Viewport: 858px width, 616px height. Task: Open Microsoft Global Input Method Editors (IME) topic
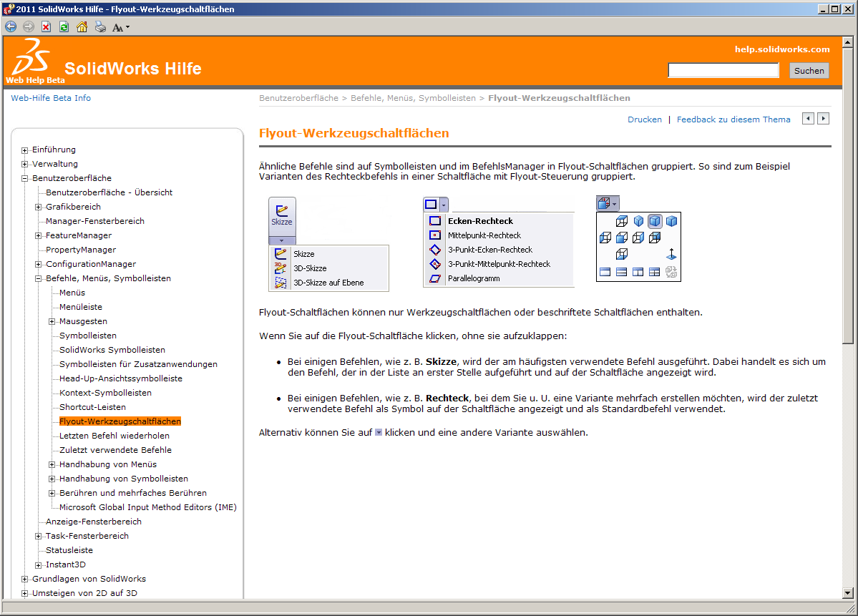pos(147,507)
